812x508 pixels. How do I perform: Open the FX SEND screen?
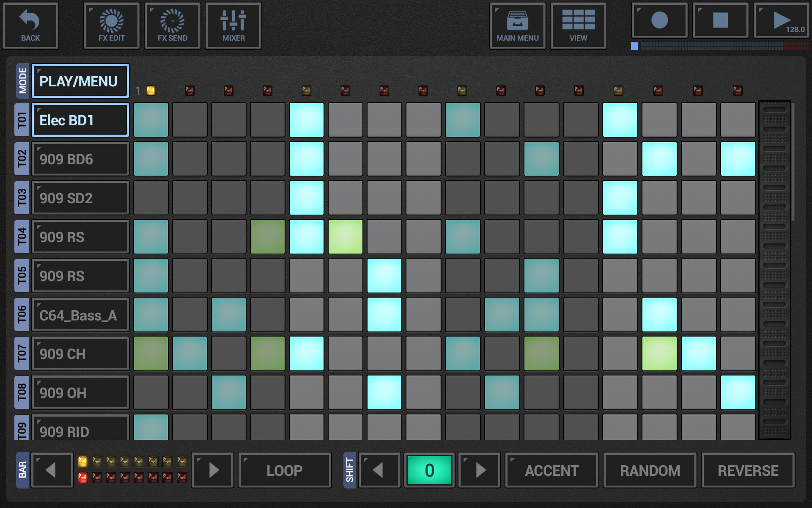click(x=172, y=25)
